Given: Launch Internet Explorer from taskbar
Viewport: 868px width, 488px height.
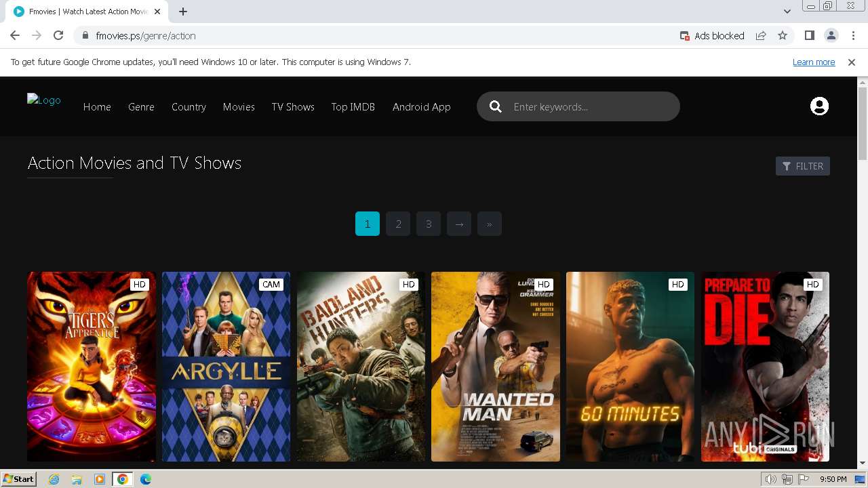Looking at the screenshot, I should (54, 479).
